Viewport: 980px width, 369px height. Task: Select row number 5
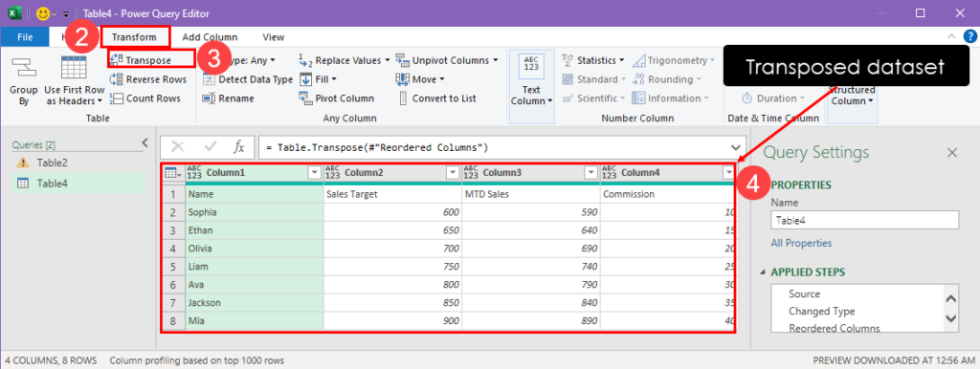click(x=173, y=267)
